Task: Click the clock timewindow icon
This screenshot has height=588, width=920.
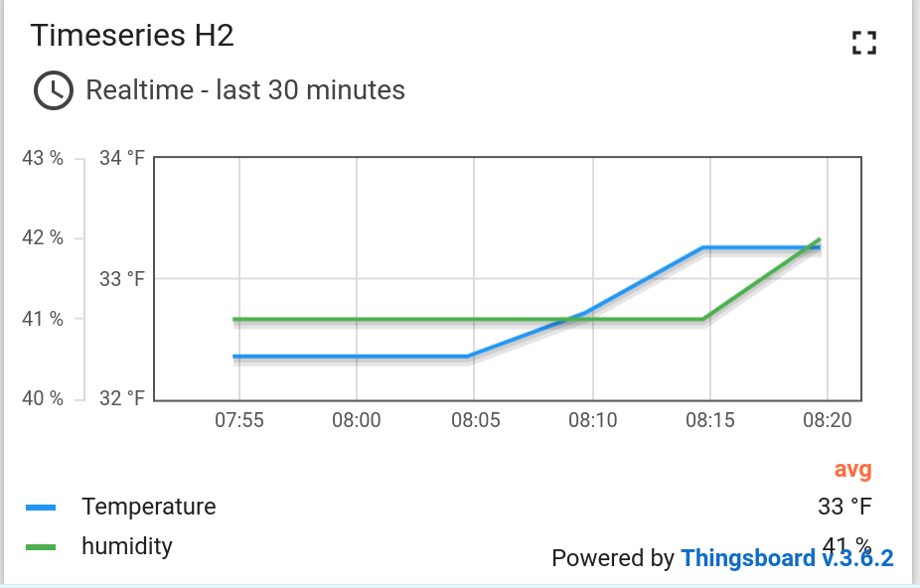Action: point(54,90)
